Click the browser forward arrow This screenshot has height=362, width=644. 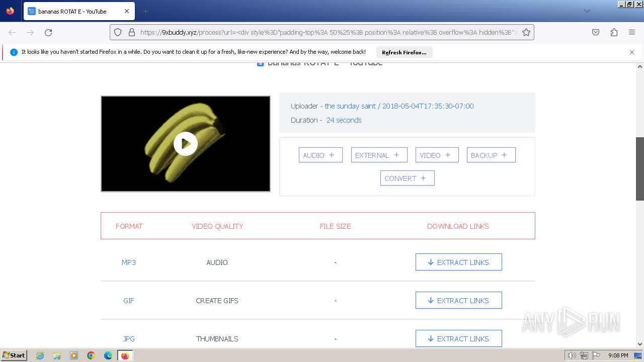30,32
